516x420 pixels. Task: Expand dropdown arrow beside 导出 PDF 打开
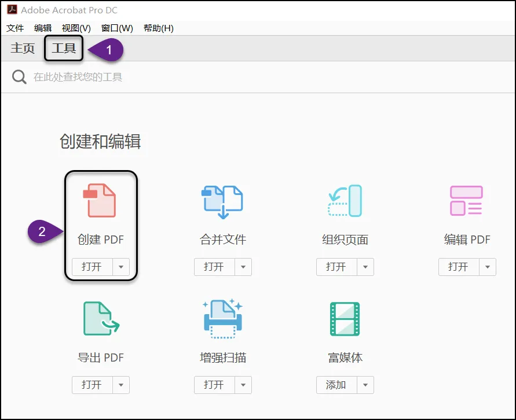121,385
